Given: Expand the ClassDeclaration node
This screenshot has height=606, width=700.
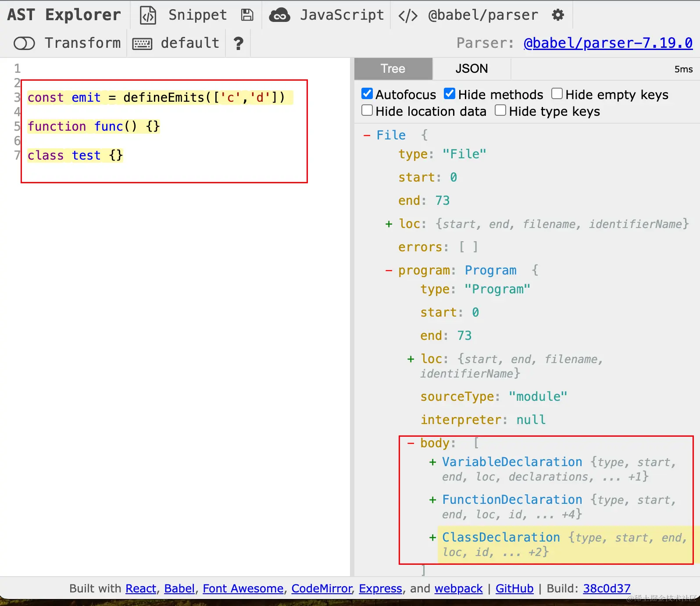Looking at the screenshot, I should click(x=432, y=538).
